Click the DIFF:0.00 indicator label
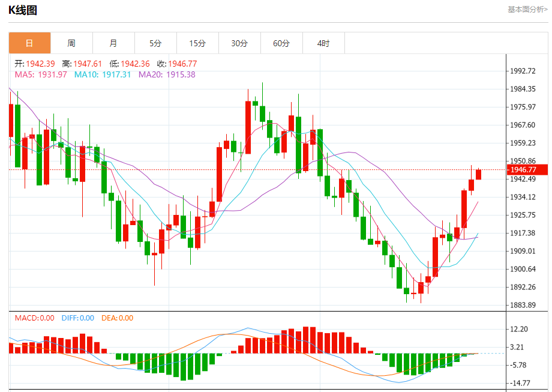This screenshot has height=392, width=552. tap(78, 318)
